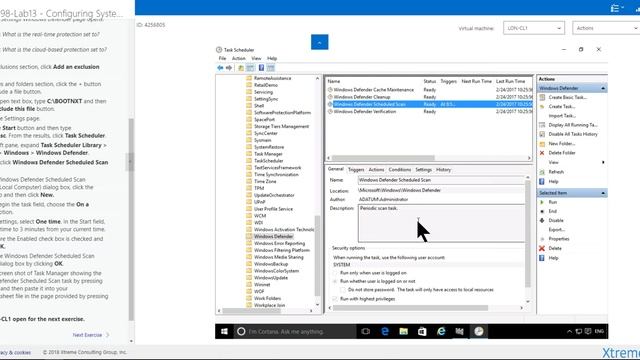
Task: Click the Cortana search box
Action: coord(295,331)
